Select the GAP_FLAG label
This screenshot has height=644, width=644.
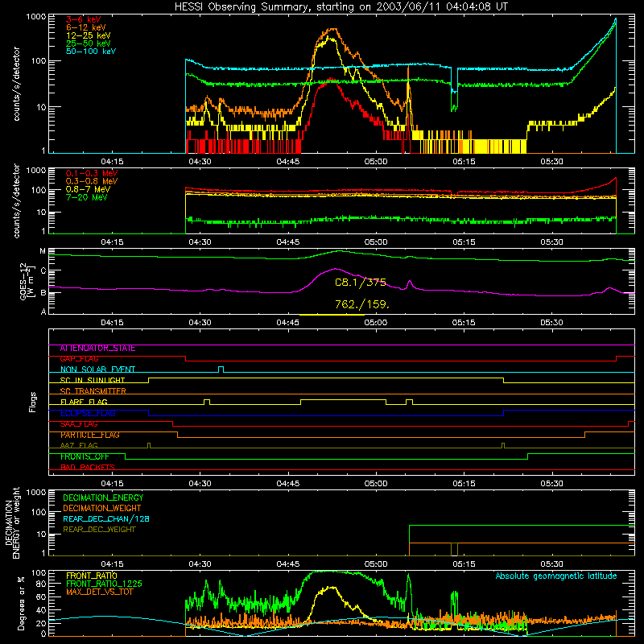coord(79,359)
